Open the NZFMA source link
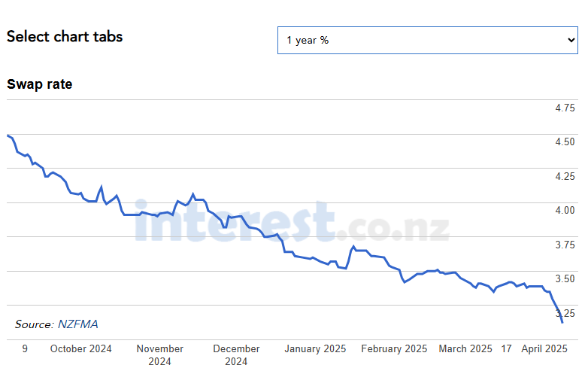The image size is (588, 365). click(78, 324)
